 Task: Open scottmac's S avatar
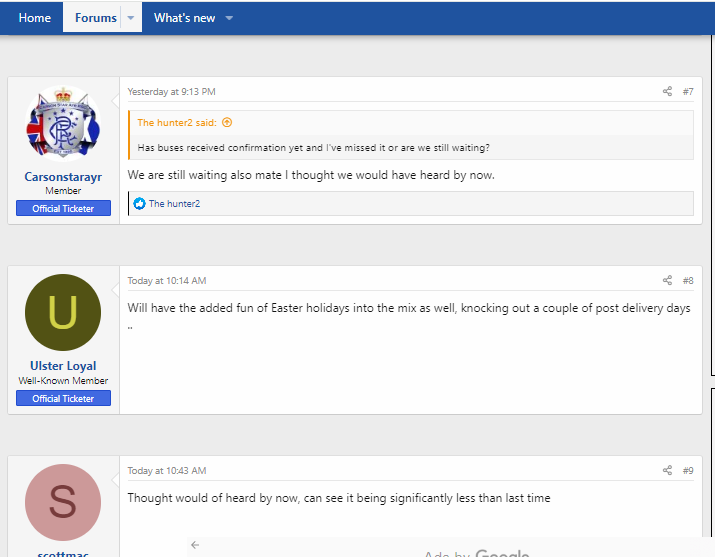tap(63, 502)
